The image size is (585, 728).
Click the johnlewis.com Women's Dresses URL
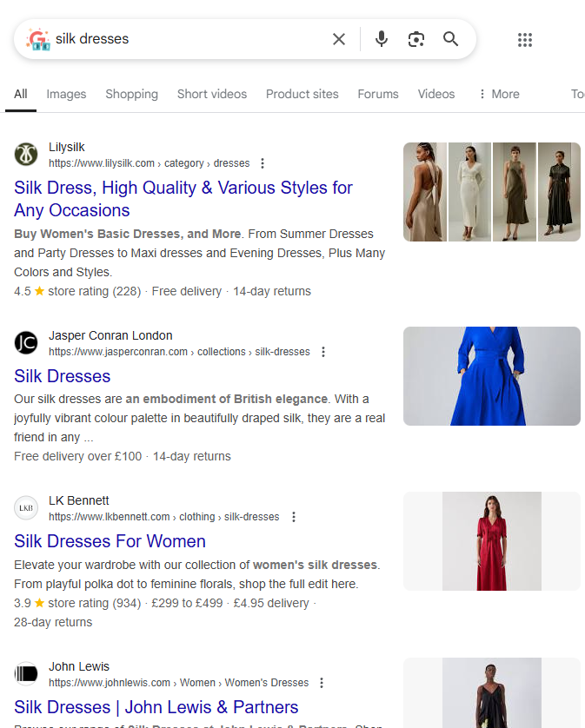pyautogui.click(x=179, y=683)
